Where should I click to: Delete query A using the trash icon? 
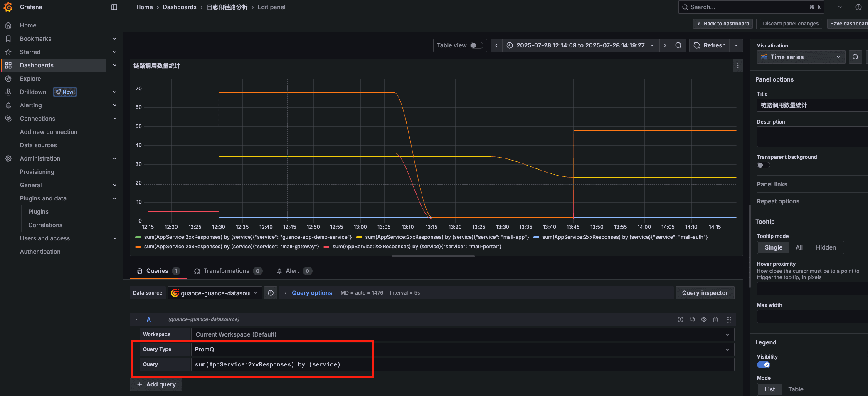[x=715, y=319]
